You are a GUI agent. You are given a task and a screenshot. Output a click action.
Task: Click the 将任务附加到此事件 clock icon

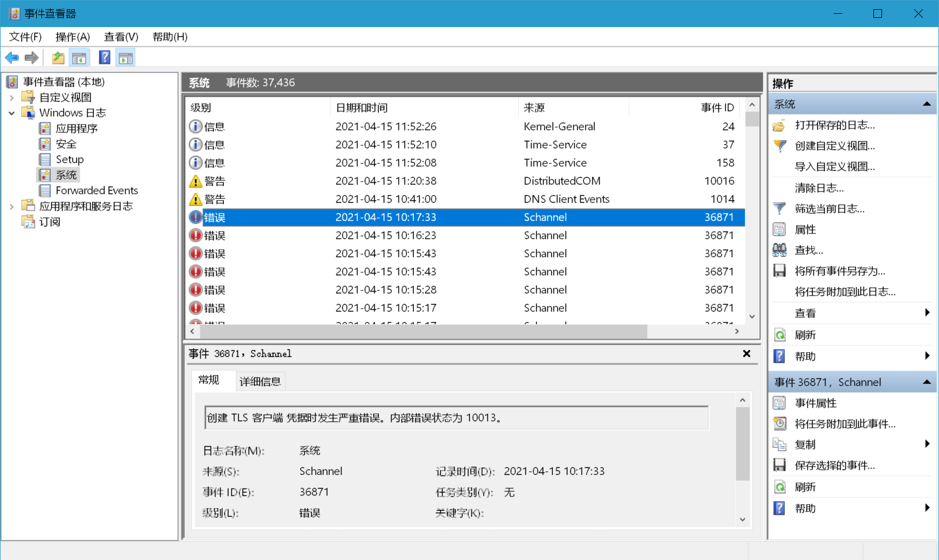pos(779,423)
